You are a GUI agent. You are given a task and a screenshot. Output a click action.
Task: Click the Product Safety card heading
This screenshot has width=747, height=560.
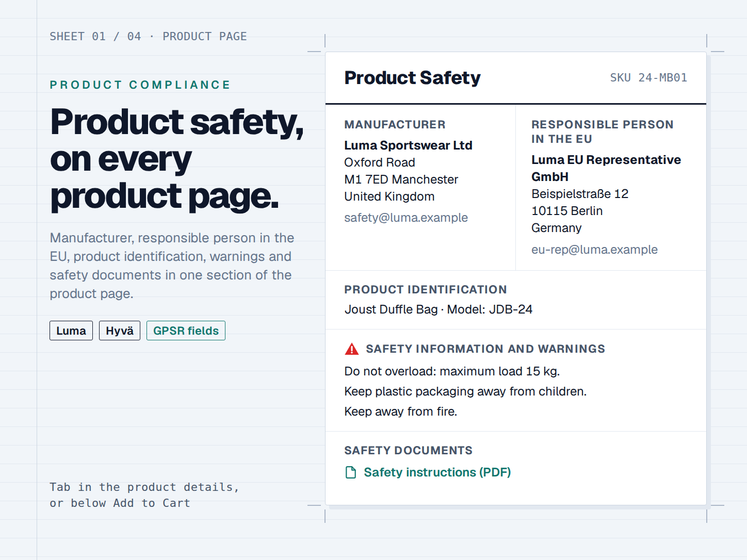tap(412, 78)
